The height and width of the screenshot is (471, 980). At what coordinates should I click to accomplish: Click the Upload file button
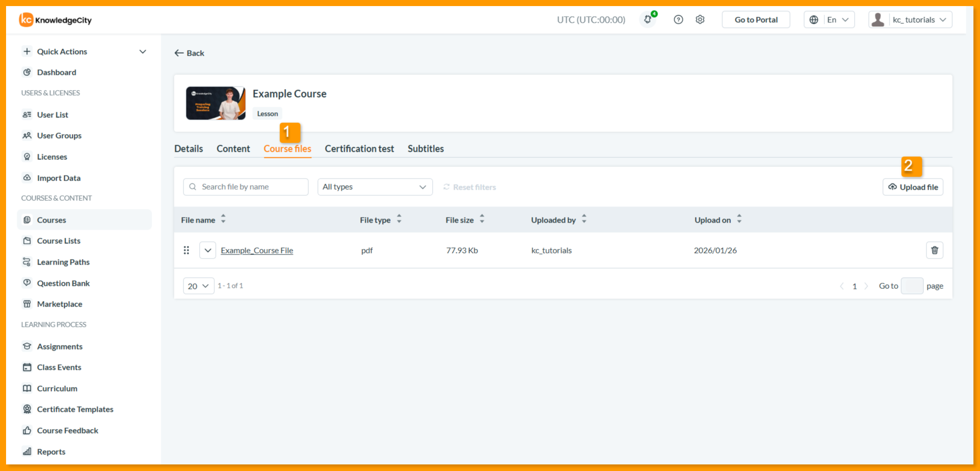(913, 187)
